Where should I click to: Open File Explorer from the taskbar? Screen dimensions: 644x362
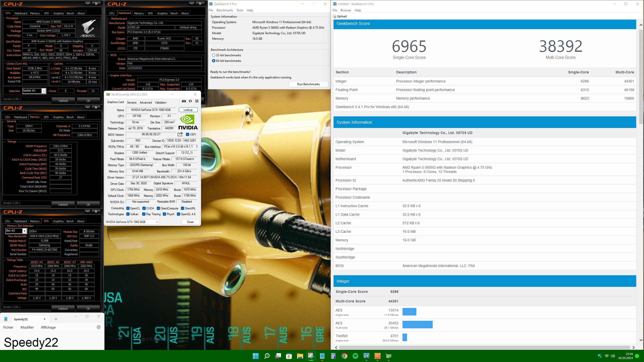(x=300, y=356)
